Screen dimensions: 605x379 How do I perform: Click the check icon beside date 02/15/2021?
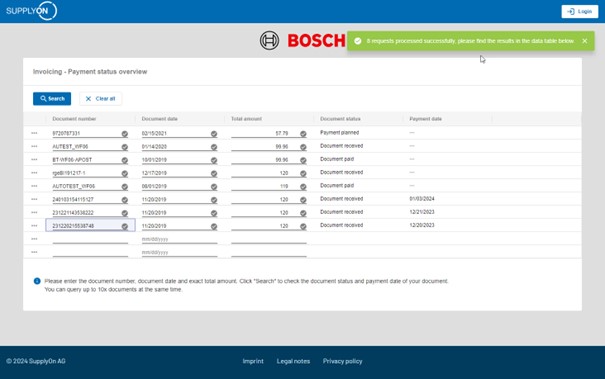coord(214,134)
